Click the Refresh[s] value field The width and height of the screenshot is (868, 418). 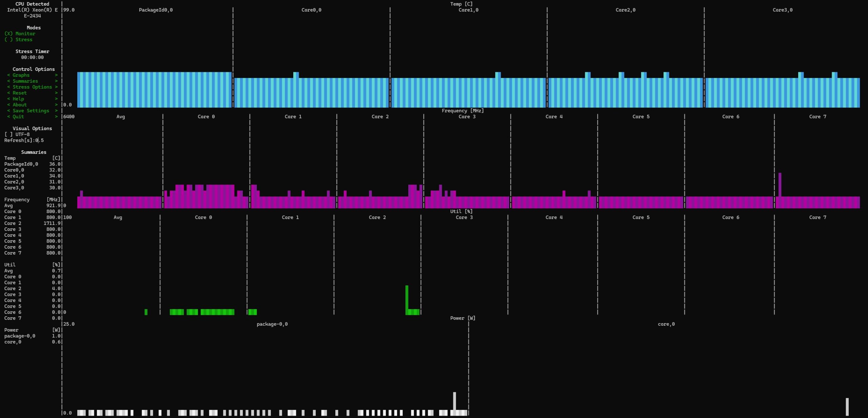pyautogui.click(x=39, y=140)
